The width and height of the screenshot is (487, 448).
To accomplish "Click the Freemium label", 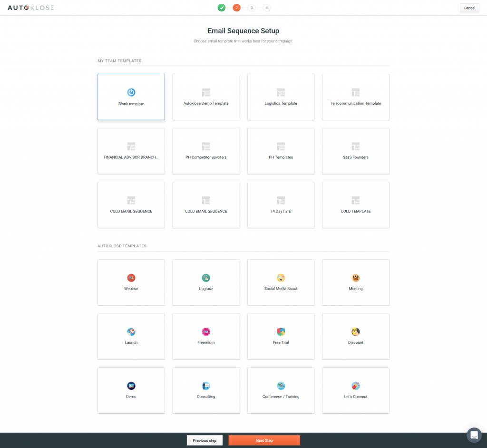I will point(206,342).
